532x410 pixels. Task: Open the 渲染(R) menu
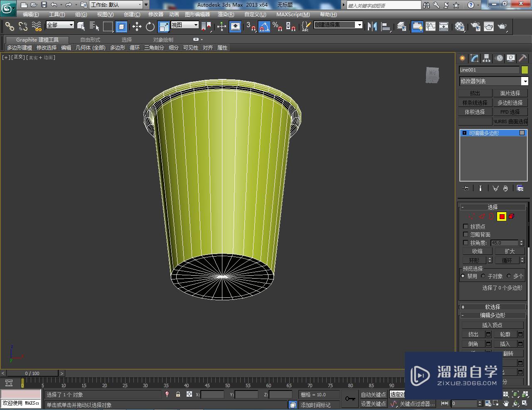pyautogui.click(x=226, y=15)
